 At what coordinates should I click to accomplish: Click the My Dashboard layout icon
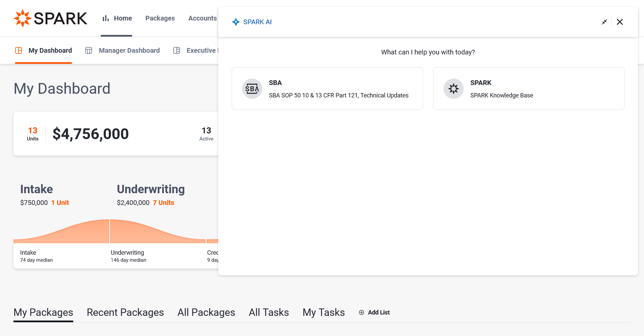(x=18, y=50)
